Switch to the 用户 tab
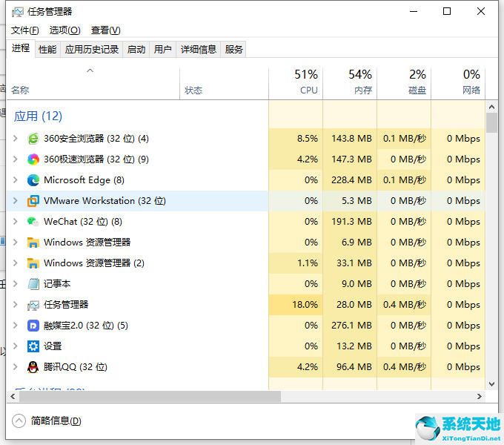Viewport: 504px width, 445px height. coord(162,49)
